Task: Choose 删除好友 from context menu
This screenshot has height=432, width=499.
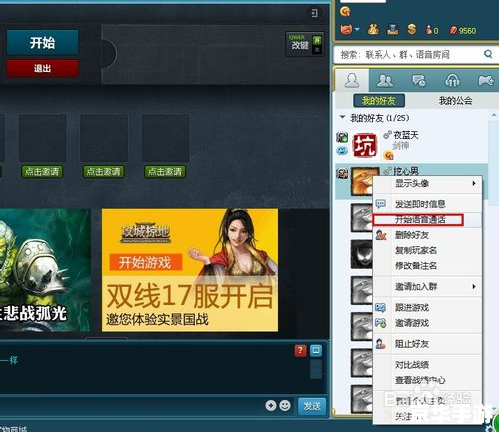Action: tap(427, 235)
